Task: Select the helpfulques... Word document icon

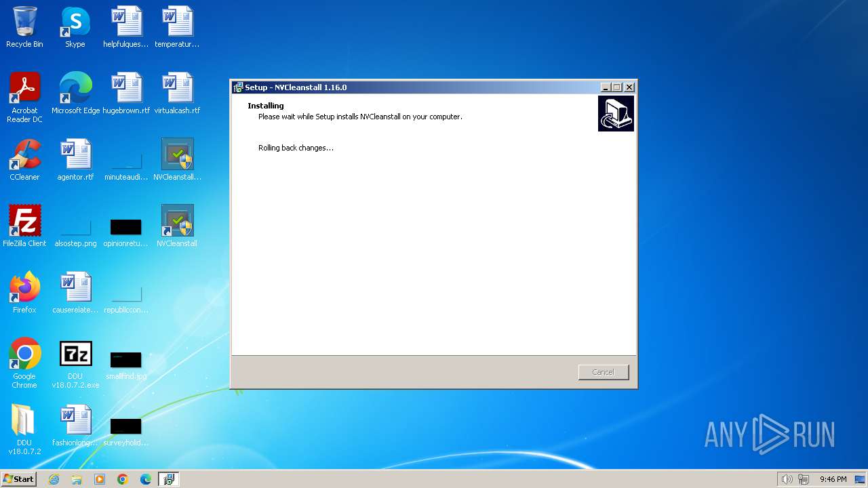Action: pos(126,27)
